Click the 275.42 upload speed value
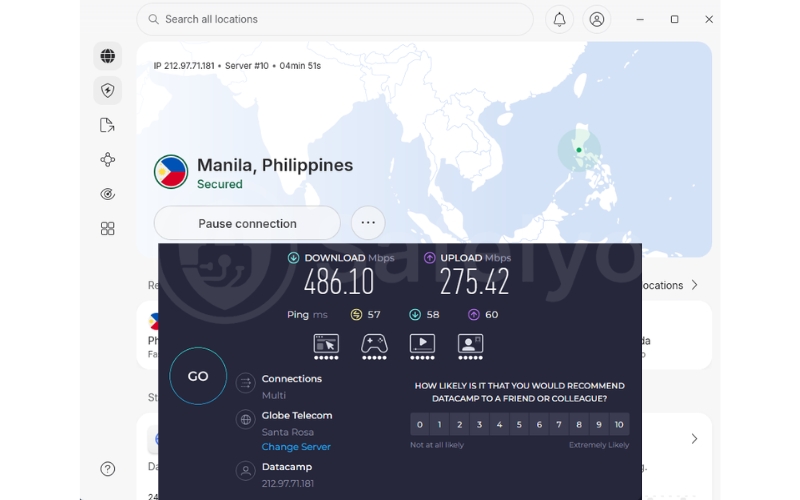Image resolution: width=800 pixels, height=500 pixels. pyautogui.click(x=474, y=282)
